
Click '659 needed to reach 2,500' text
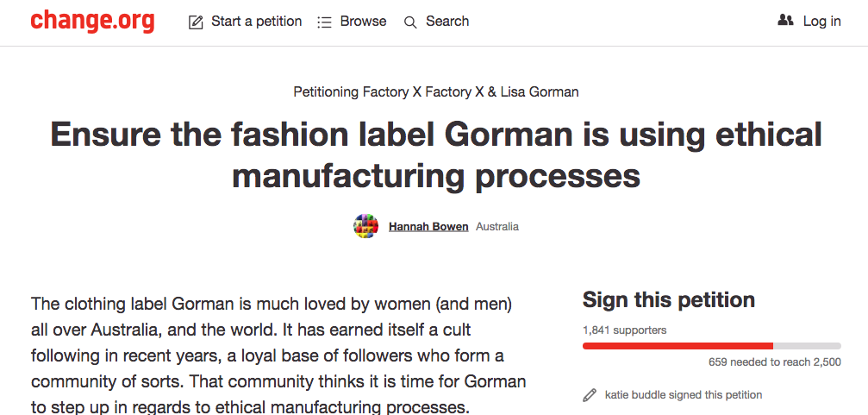point(774,362)
